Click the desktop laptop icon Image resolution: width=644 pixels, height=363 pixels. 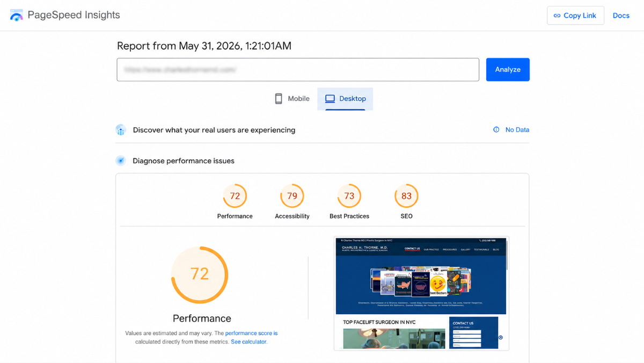[330, 99]
